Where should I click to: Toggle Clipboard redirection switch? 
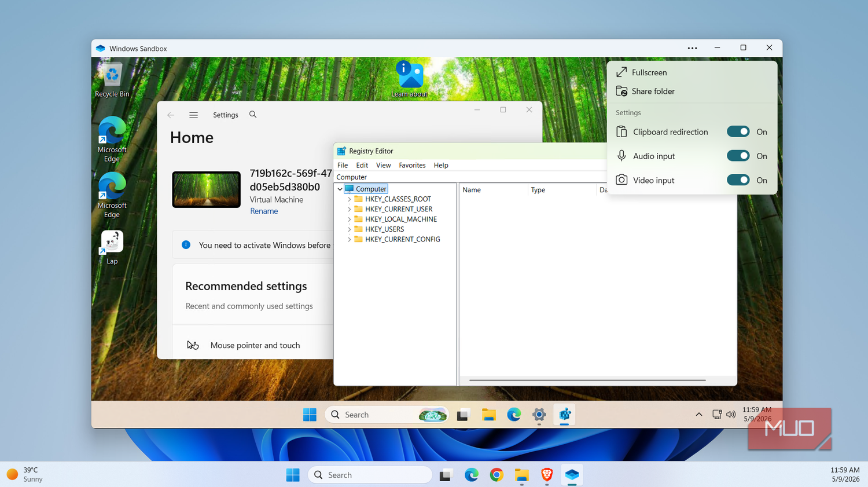click(x=738, y=131)
